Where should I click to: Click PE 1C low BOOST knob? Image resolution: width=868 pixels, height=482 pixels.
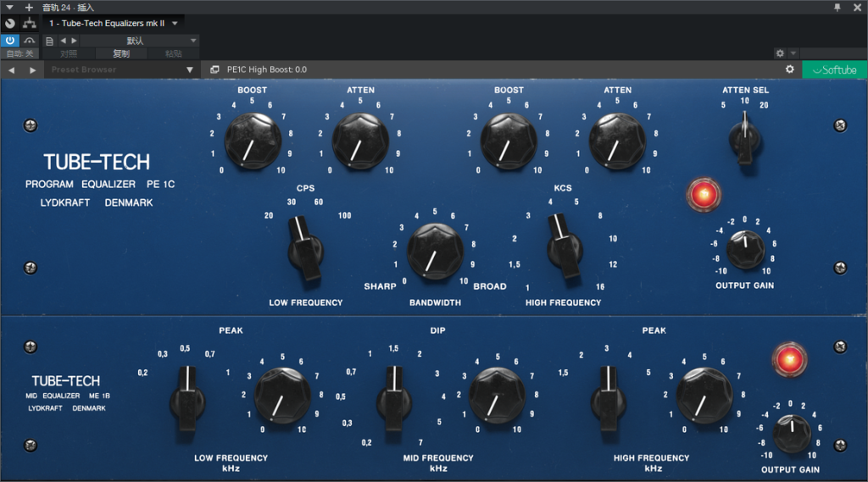[253, 141]
